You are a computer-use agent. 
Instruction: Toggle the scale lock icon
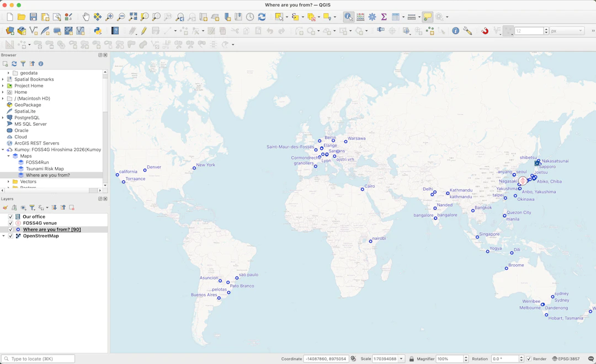pos(411,358)
